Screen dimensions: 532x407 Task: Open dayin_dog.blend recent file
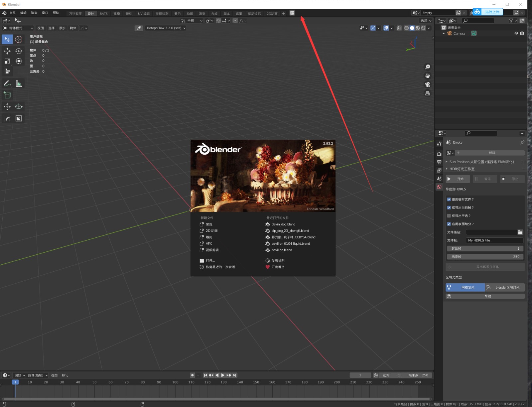point(283,224)
